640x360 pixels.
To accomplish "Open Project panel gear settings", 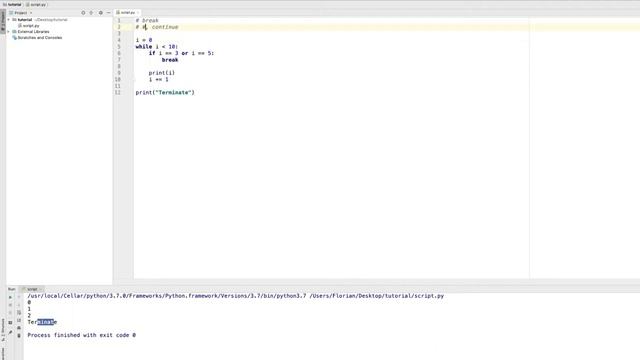I will pyautogui.click(x=100, y=13).
